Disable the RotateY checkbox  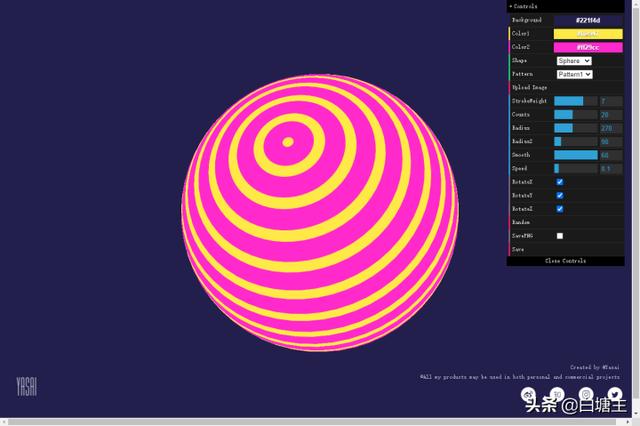click(x=560, y=195)
